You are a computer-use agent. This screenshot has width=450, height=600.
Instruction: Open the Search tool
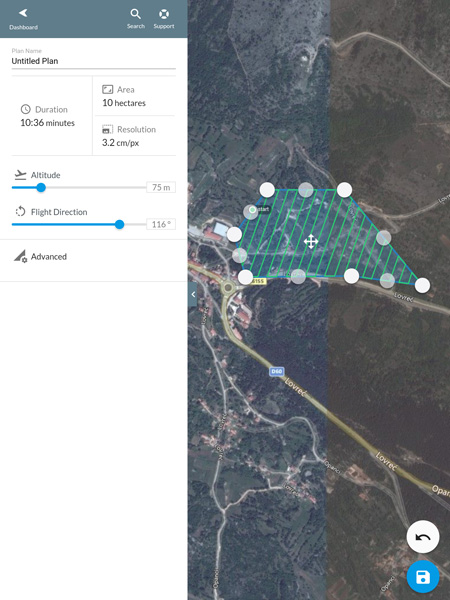click(x=135, y=19)
